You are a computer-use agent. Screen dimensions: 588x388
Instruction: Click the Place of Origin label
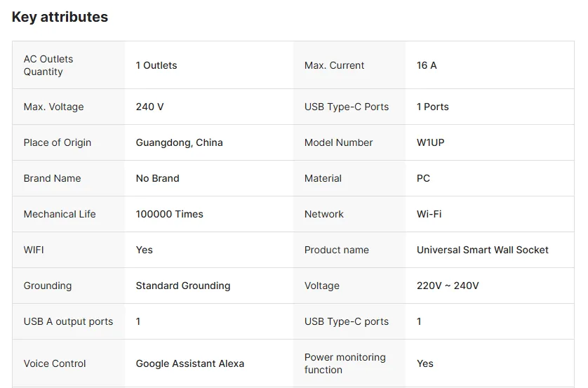click(x=58, y=142)
